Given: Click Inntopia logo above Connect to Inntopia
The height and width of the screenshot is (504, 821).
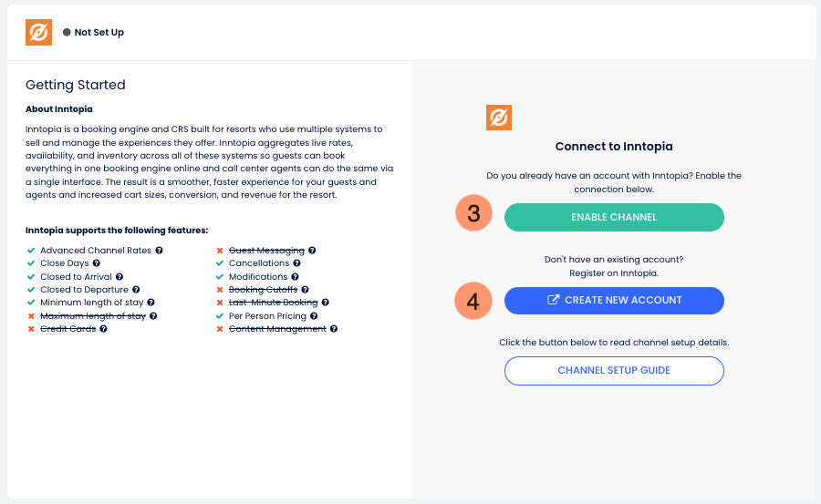Looking at the screenshot, I should pyautogui.click(x=499, y=118).
